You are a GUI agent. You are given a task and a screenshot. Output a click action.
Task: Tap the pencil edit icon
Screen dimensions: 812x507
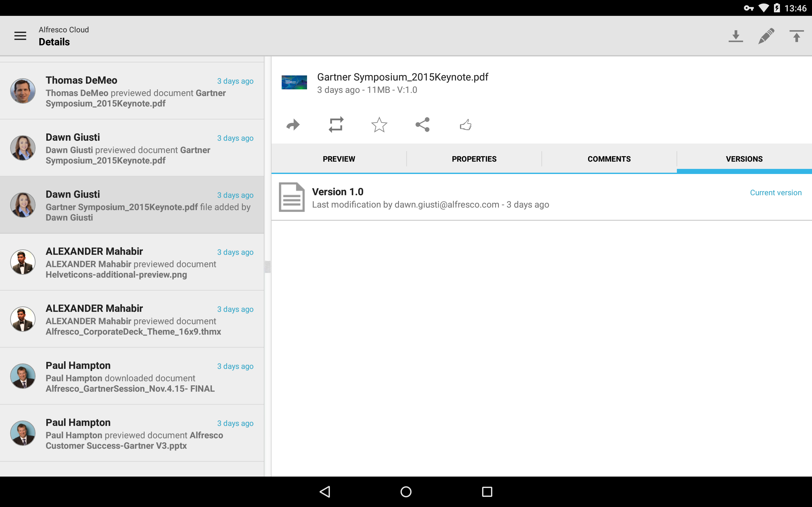pyautogui.click(x=766, y=36)
